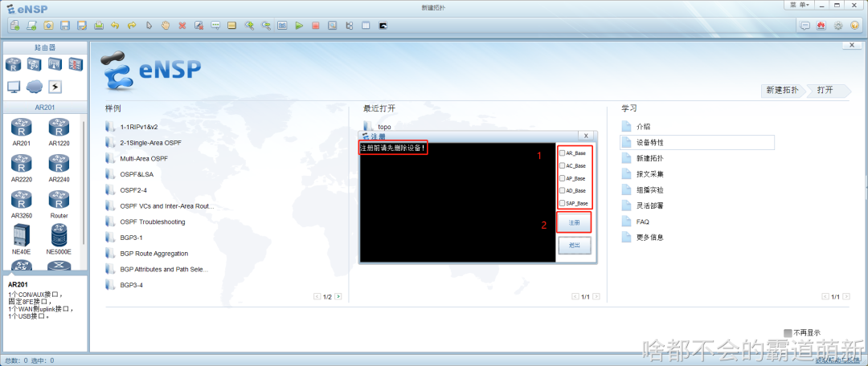Select the pointer (restore cursor) tool

149,26
